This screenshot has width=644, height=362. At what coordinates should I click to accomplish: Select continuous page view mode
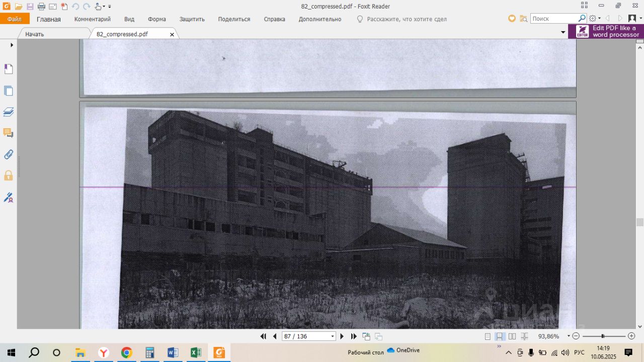[500, 336]
